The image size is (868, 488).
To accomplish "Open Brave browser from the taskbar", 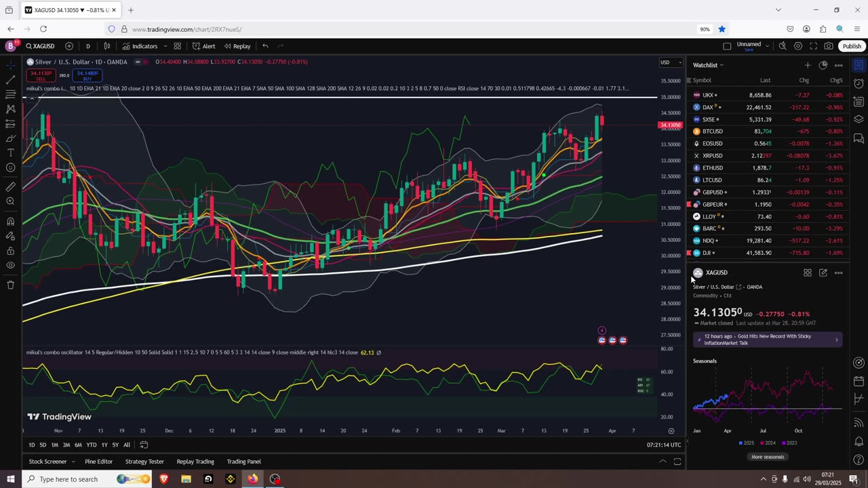I will (163, 479).
